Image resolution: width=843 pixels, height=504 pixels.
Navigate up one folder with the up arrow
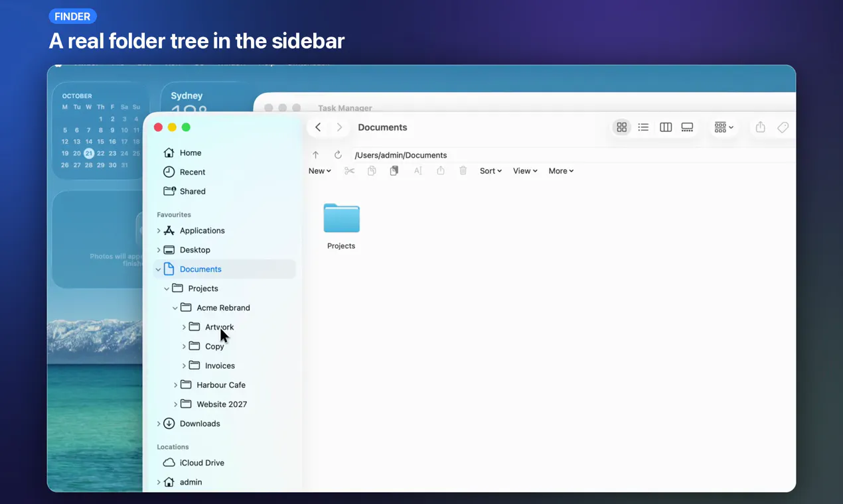pos(316,155)
